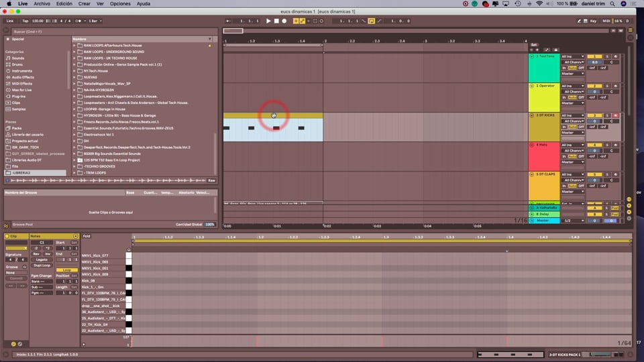644x362 pixels.
Task: Arm the 3 DT KICKS track
Action: tap(615, 116)
